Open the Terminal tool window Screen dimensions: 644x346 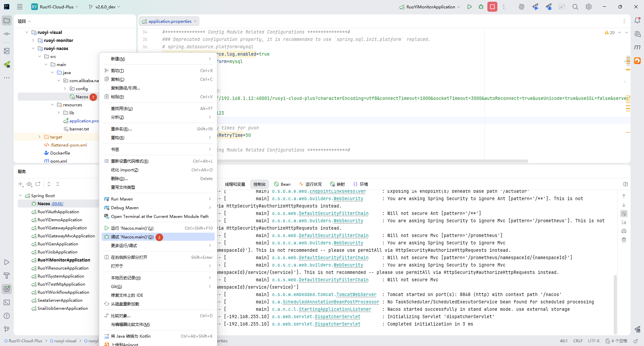coord(7,302)
